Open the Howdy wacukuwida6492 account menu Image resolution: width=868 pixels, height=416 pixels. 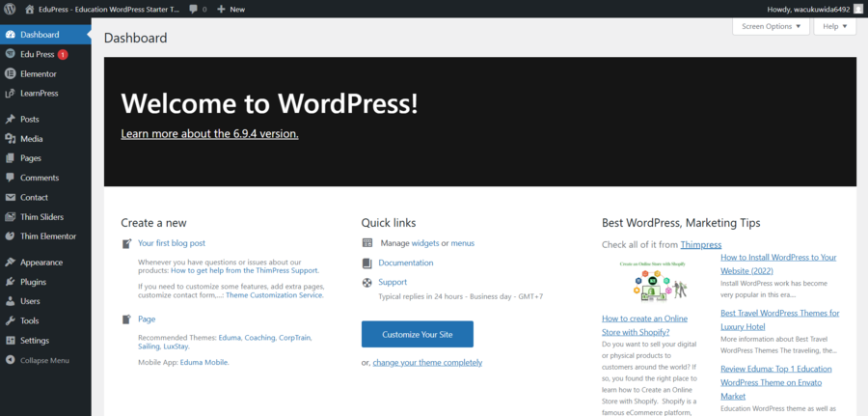815,9
